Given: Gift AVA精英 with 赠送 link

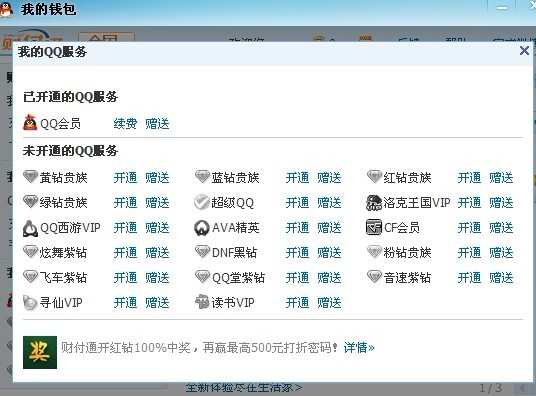Looking at the screenshot, I should click(x=329, y=228).
